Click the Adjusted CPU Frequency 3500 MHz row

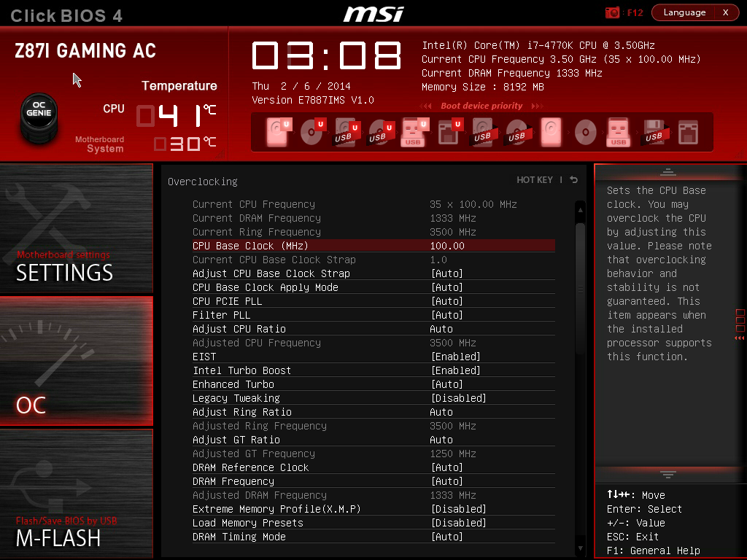click(373, 343)
